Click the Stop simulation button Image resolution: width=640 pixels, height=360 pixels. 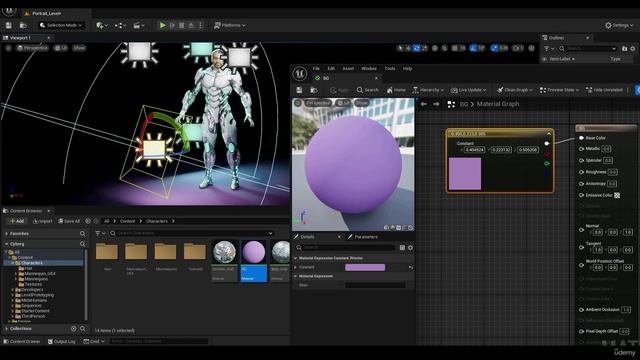182,25
